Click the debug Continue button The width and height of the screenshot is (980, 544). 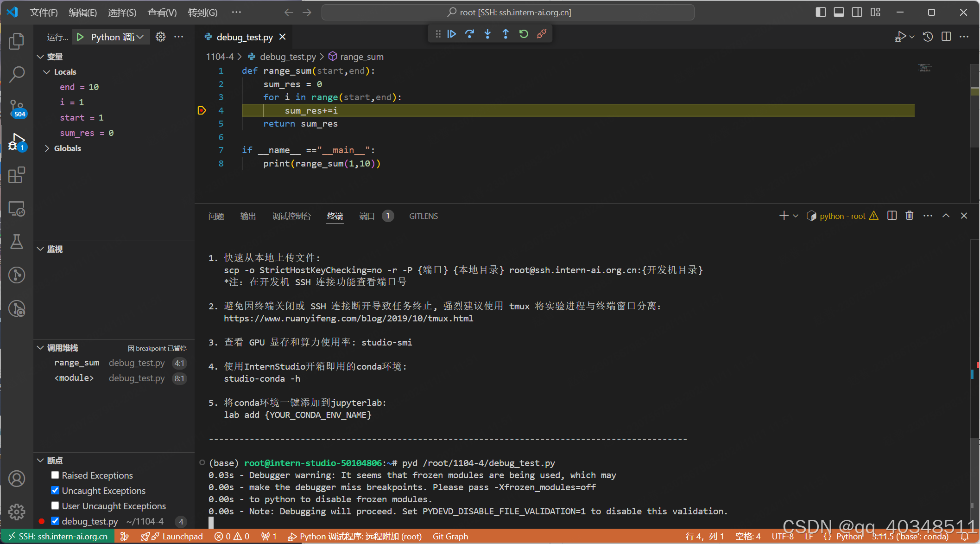pos(451,34)
